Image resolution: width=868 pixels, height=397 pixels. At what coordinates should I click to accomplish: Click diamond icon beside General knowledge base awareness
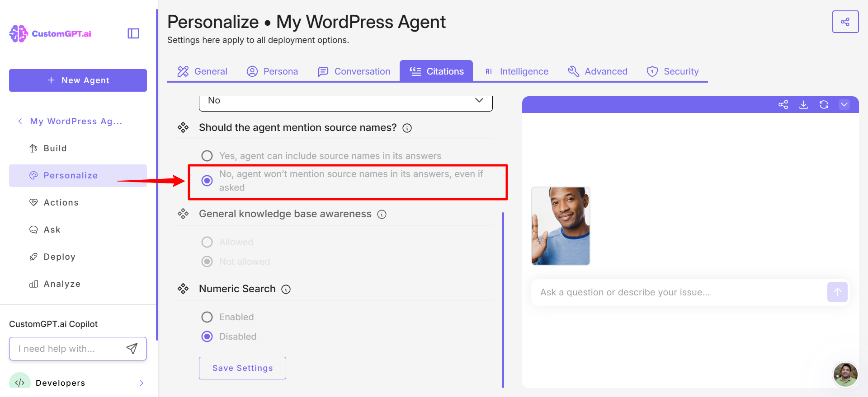(183, 214)
